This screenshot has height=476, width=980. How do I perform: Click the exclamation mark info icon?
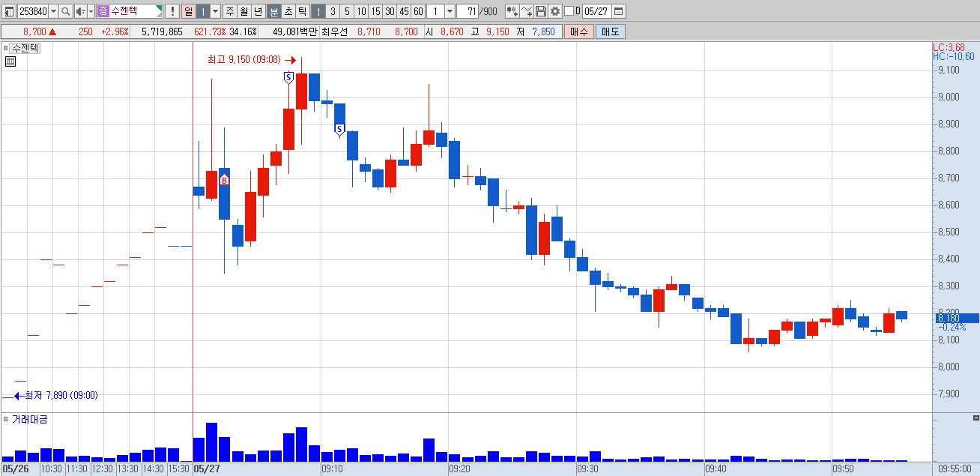(172, 11)
